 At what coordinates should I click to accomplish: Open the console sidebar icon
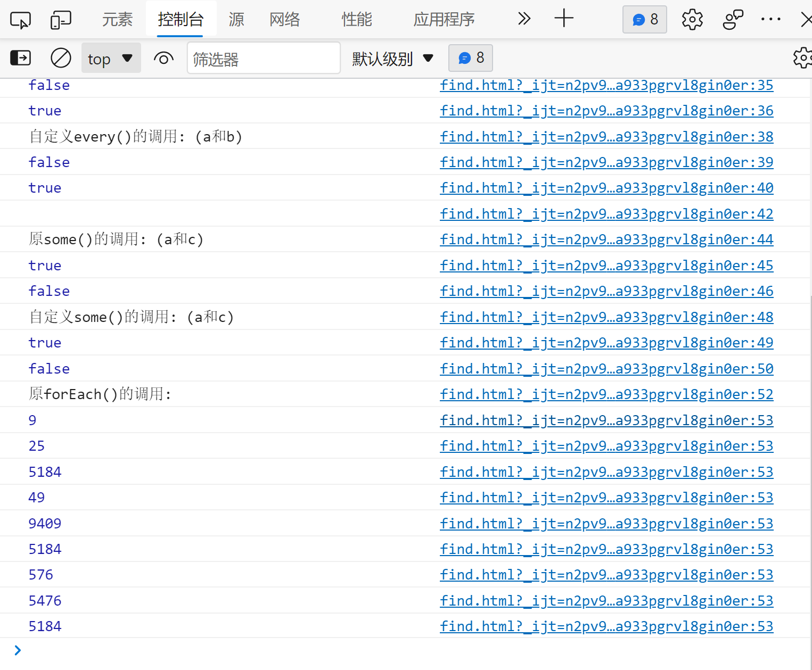tap(20, 58)
